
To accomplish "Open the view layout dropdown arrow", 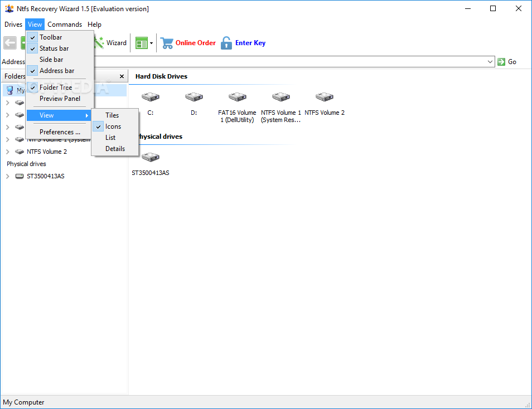I will pyautogui.click(x=151, y=43).
